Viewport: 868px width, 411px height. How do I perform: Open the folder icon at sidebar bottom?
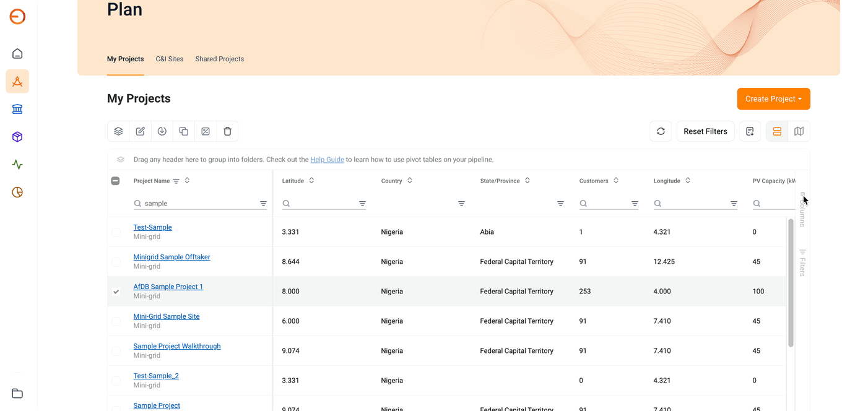[17, 394]
